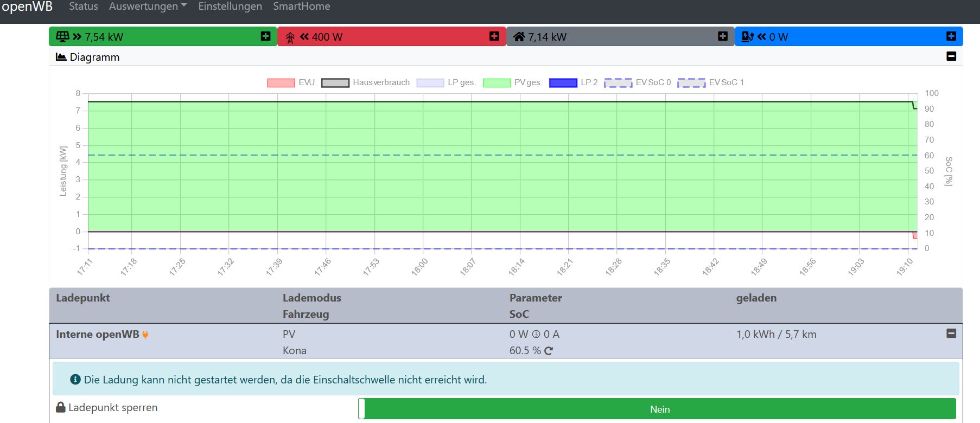
Task: Click the Ladepunkt column header
Action: click(x=83, y=298)
